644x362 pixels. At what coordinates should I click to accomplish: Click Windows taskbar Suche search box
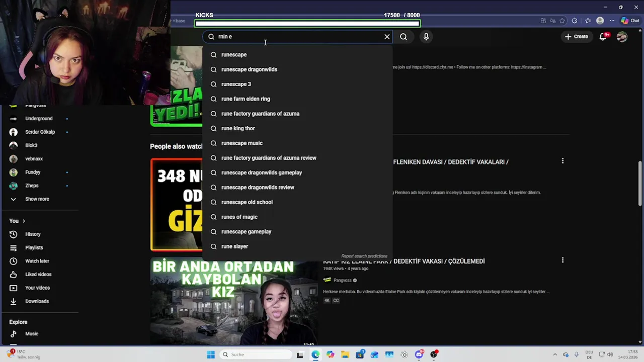[256, 354]
